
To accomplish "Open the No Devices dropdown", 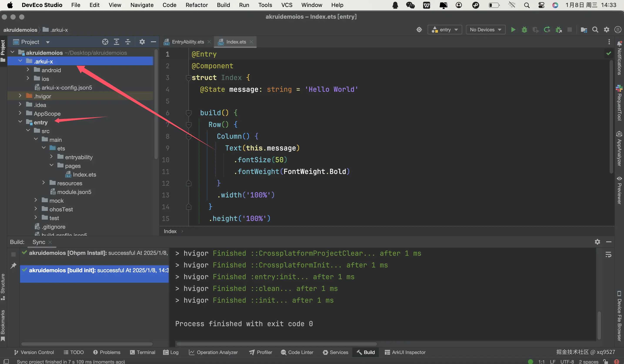I will pos(485,30).
